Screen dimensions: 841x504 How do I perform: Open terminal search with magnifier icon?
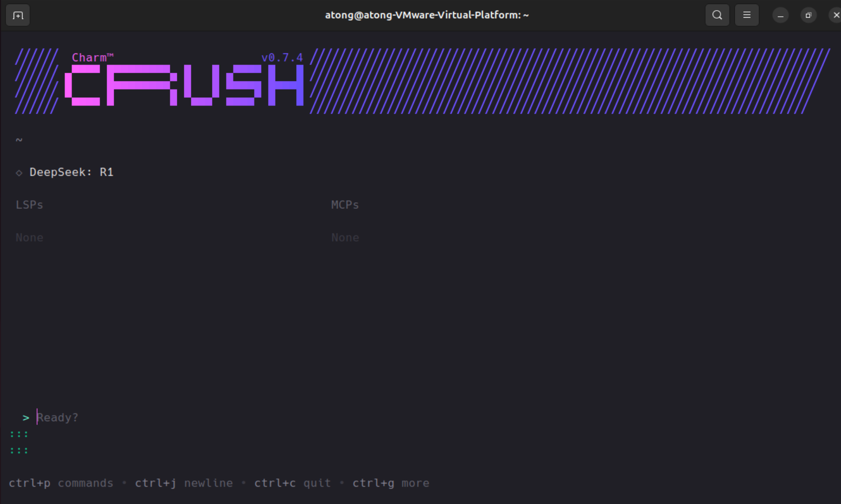tap(717, 15)
